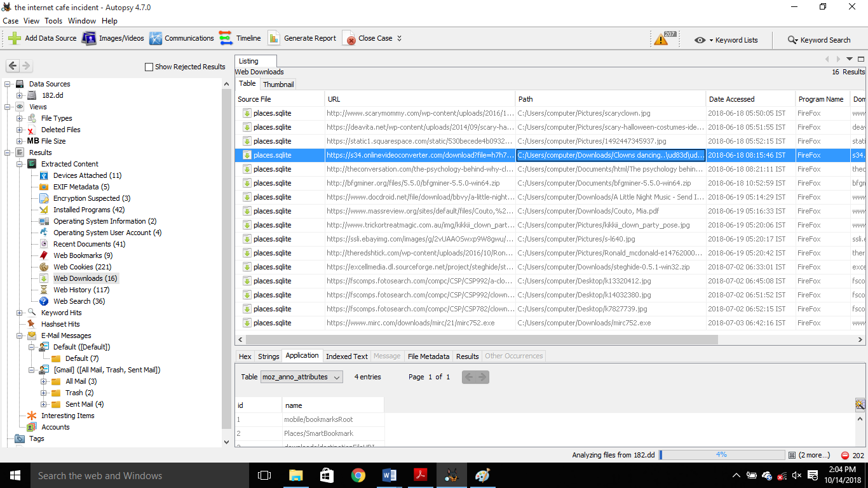Open the Images/Videos viewer
868x488 pixels.
pos(89,38)
